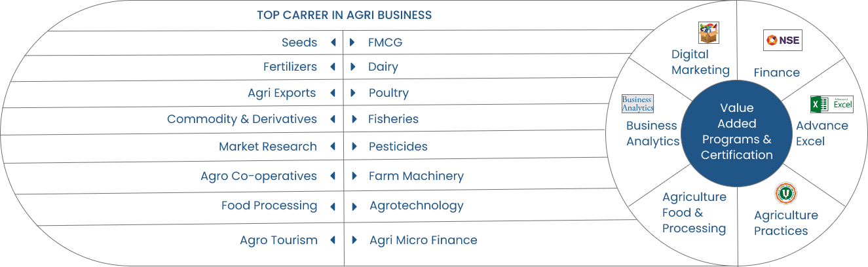Image resolution: width=868 pixels, height=267 pixels.
Task: Click the left arrow beside Agri Exports
Action: (333, 93)
